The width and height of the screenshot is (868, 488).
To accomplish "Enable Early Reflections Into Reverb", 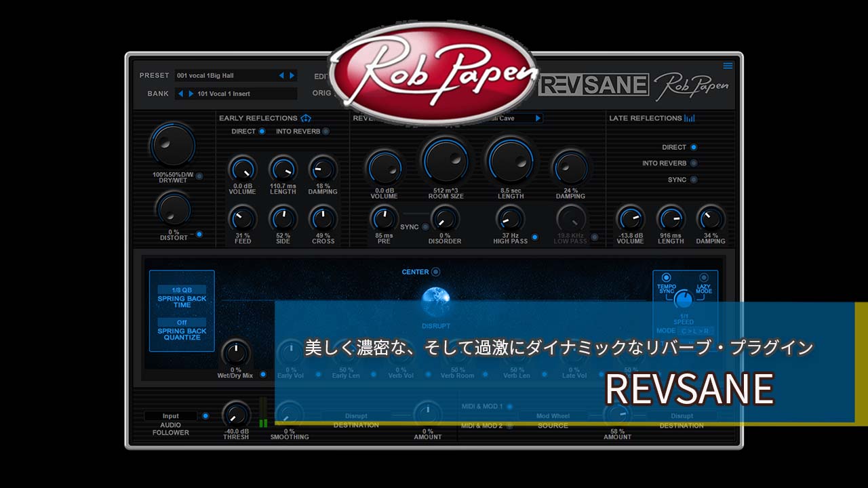I will (x=326, y=131).
